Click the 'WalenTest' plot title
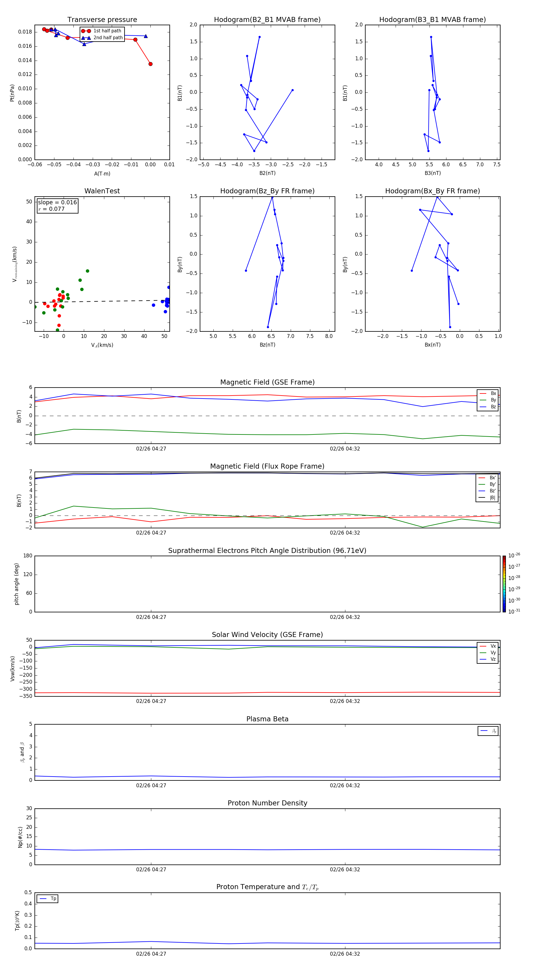Viewport: 535px width, 980px height. [x=102, y=191]
